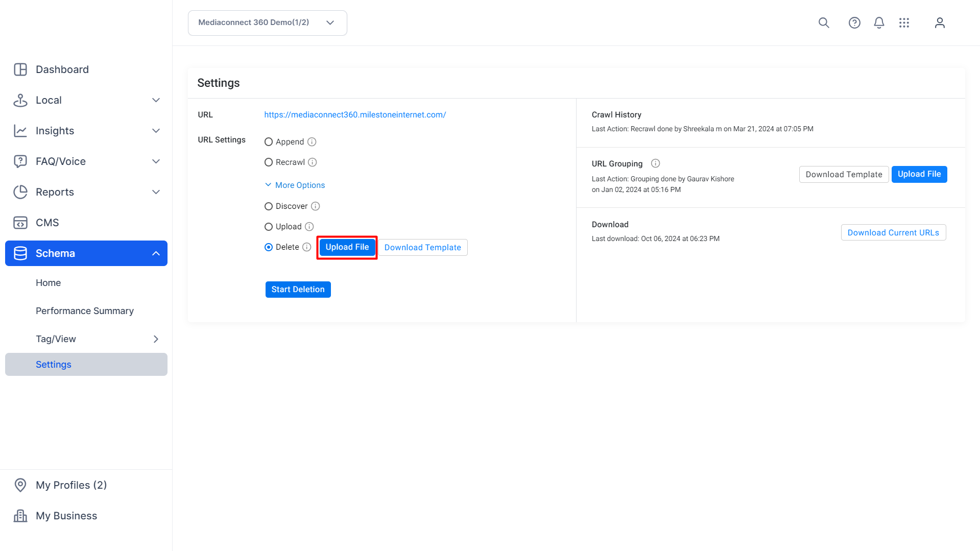This screenshot has height=551, width=980.
Task: Click the Grouping done by Gaurav Kishore text
Action: point(663,184)
